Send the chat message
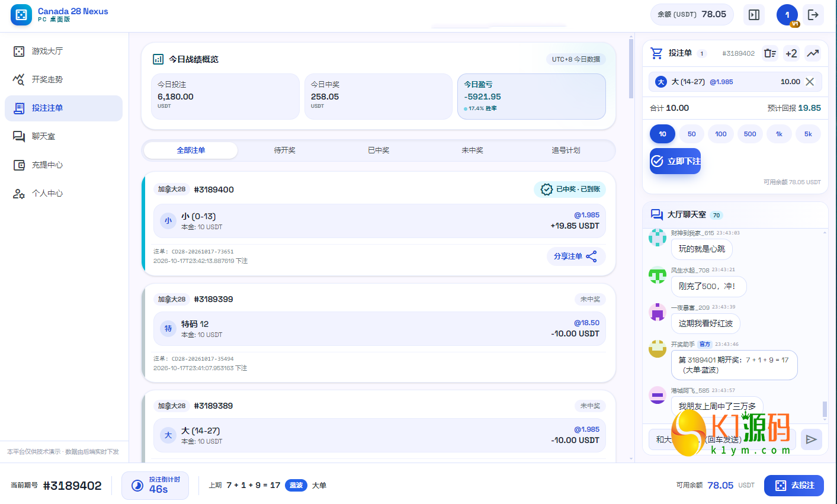This screenshot has width=837, height=504. tap(812, 439)
